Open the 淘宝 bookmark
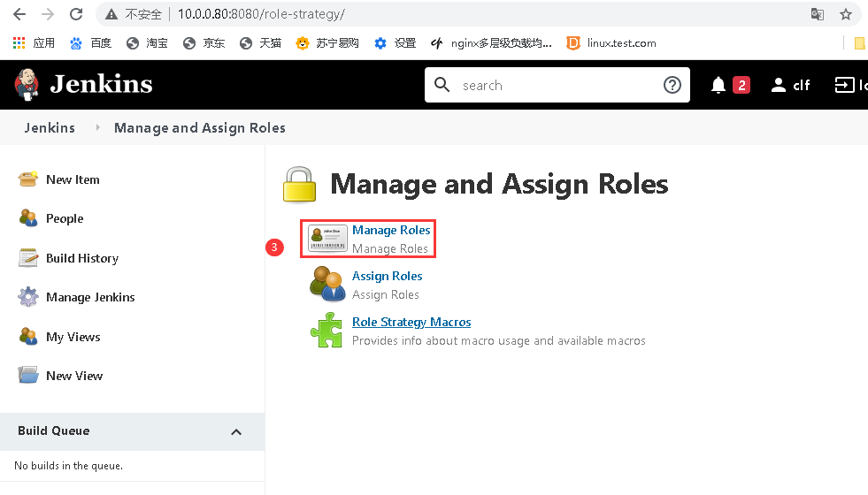Screen dimensions: 868x495 [x=147, y=43]
